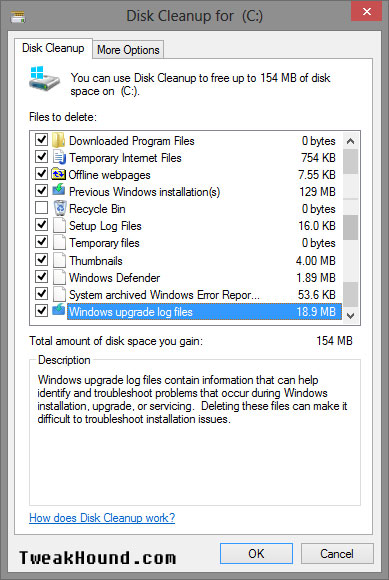This screenshot has width=389, height=580.
Task: Click the 754 KB size value
Action: (318, 158)
